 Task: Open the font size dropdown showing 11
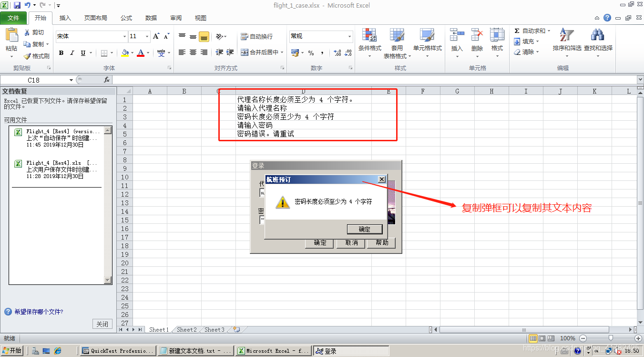(147, 36)
